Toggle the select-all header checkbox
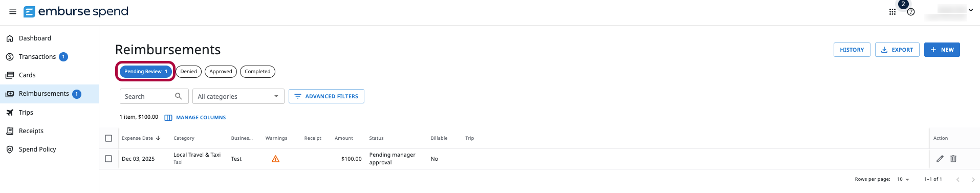980x193 pixels. point(108,138)
